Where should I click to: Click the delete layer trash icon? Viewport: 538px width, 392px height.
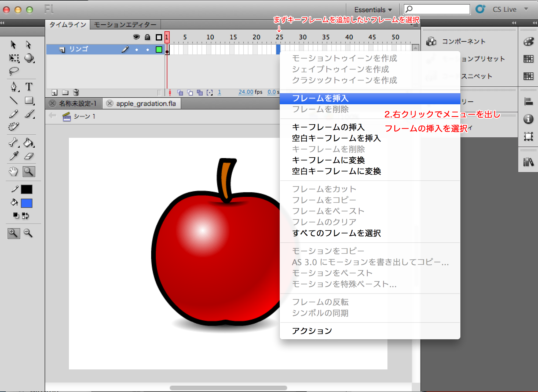[76, 92]
